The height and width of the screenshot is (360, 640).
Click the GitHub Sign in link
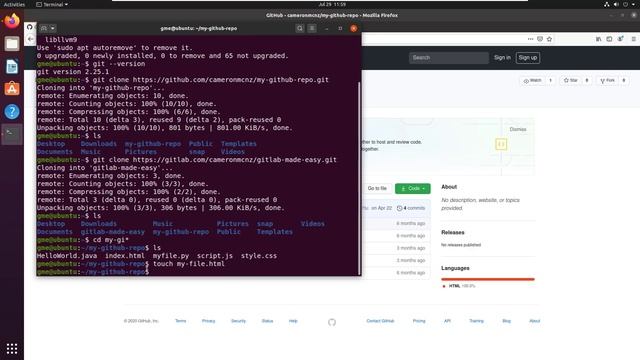[502, 58]
